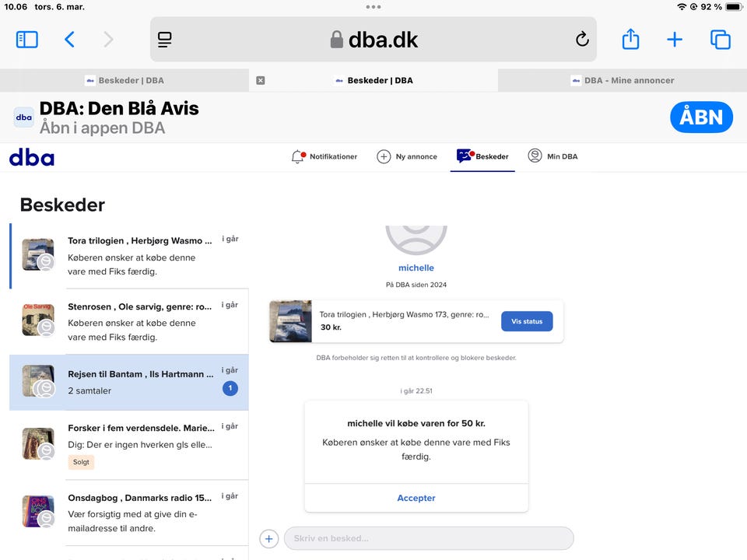Tap Onsdagbog book thumbnail
This screenshot has width=747, height=560.
(38, 512)
